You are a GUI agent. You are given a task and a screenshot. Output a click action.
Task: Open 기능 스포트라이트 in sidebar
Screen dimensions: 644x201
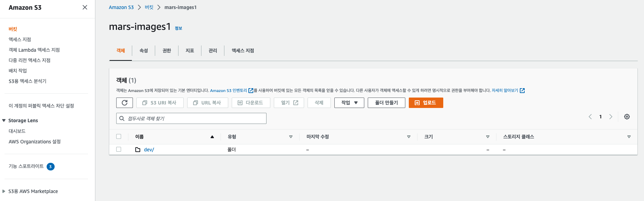point(26,166)
